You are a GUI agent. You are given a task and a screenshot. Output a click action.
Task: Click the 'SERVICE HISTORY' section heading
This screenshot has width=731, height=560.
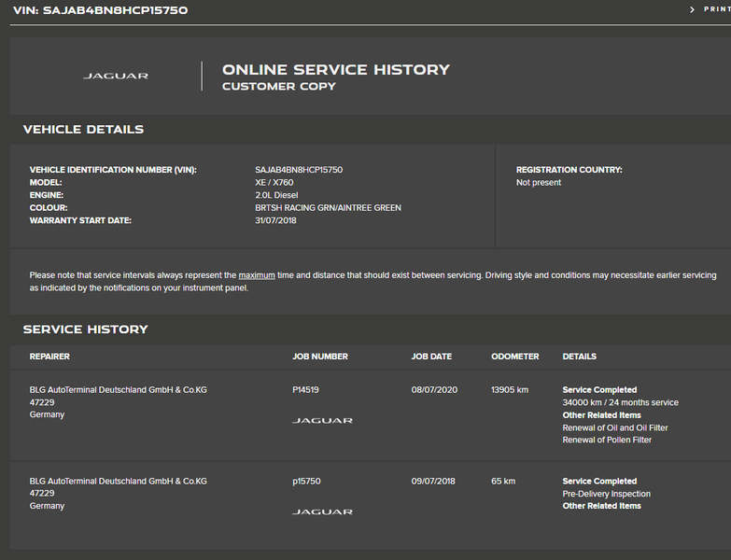(x=86, y=329)
